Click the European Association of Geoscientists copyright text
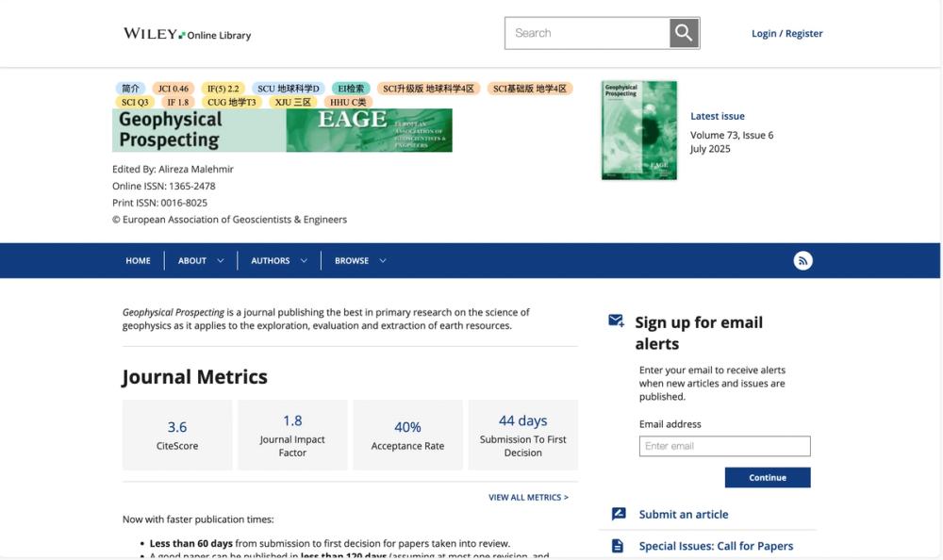Viewport: 943px width, 560px height. click(229, 220)
